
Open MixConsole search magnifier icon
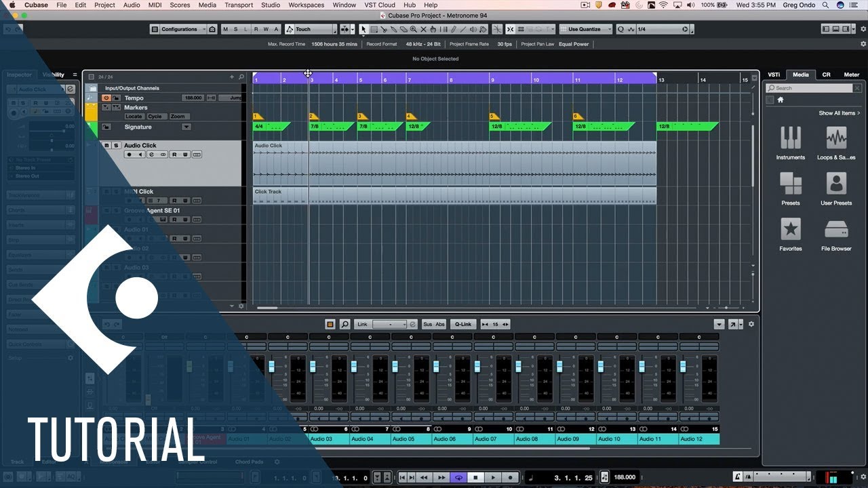click(344, 324)
